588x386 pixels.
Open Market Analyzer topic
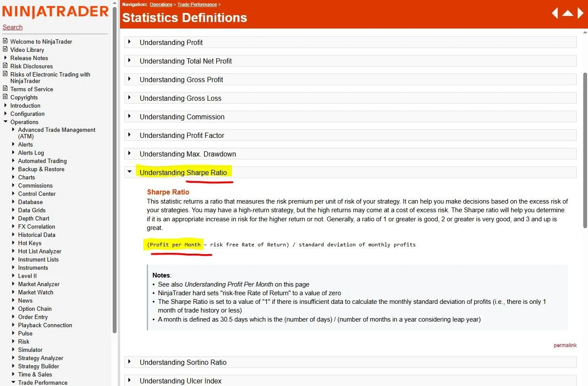pos(39,284)
